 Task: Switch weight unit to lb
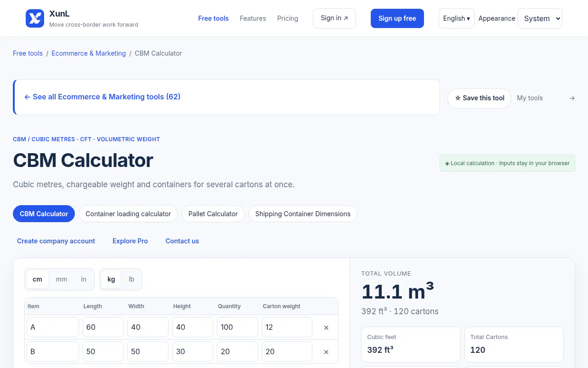[x=131, y=279]
